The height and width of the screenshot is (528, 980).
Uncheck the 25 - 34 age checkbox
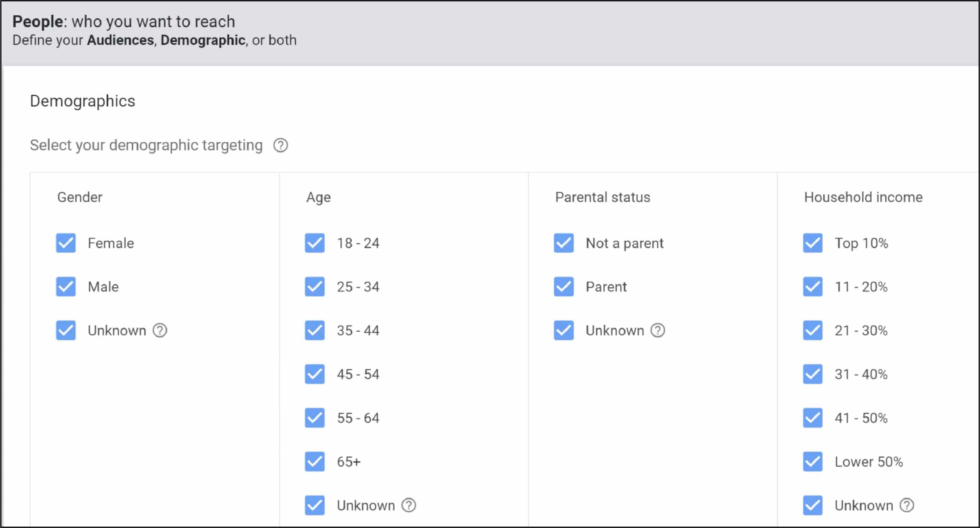pos(315,287)
